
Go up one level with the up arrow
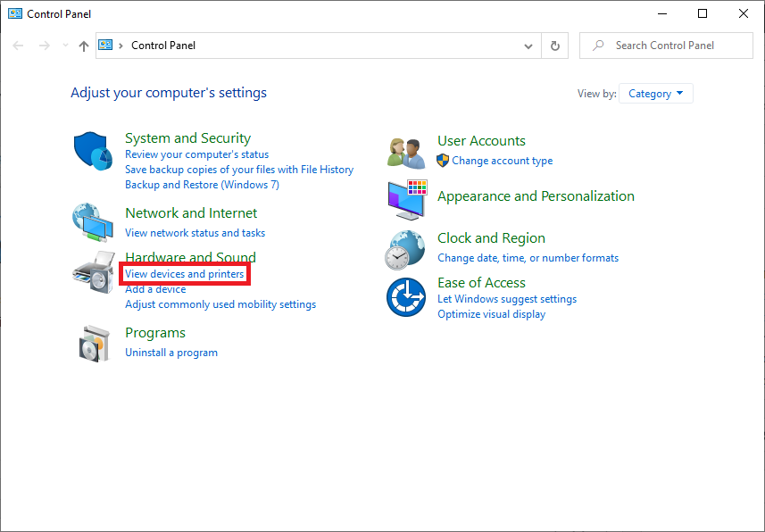pos(84,46)
